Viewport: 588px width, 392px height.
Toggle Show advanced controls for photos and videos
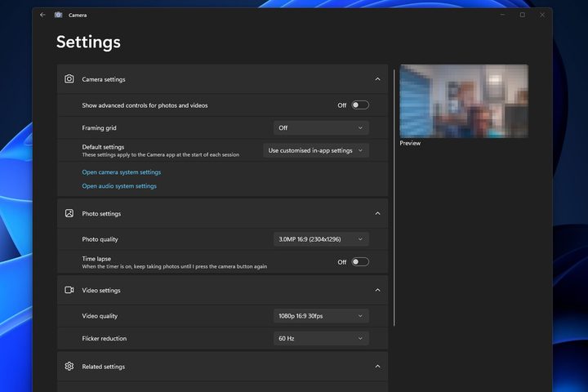[x=360, y=105]
